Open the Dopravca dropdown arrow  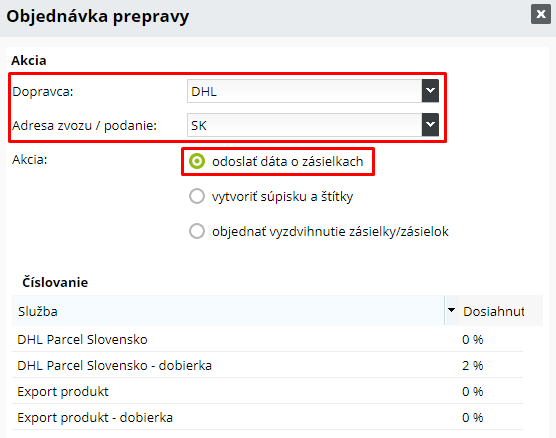coord(430,91)
